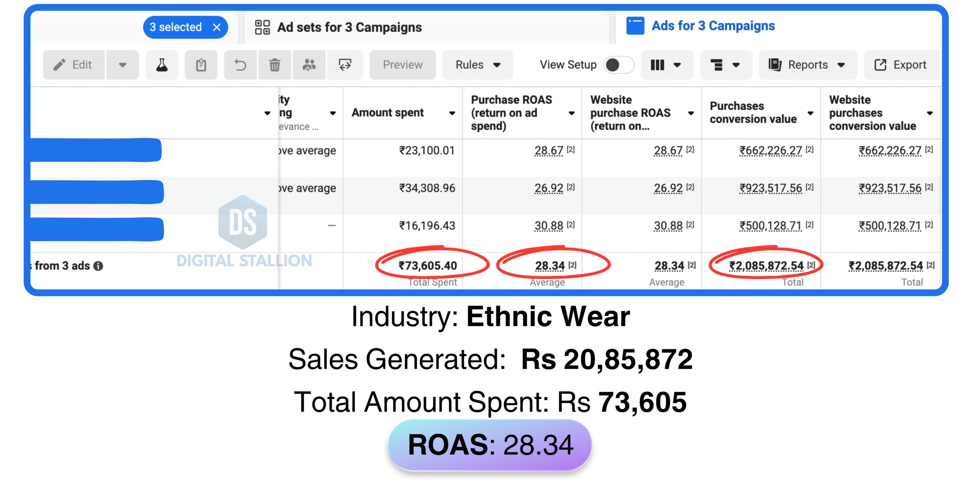This screenshot has height=490, width=980.
Task: Click the clipboard duplicate icon
Action: 201,65
